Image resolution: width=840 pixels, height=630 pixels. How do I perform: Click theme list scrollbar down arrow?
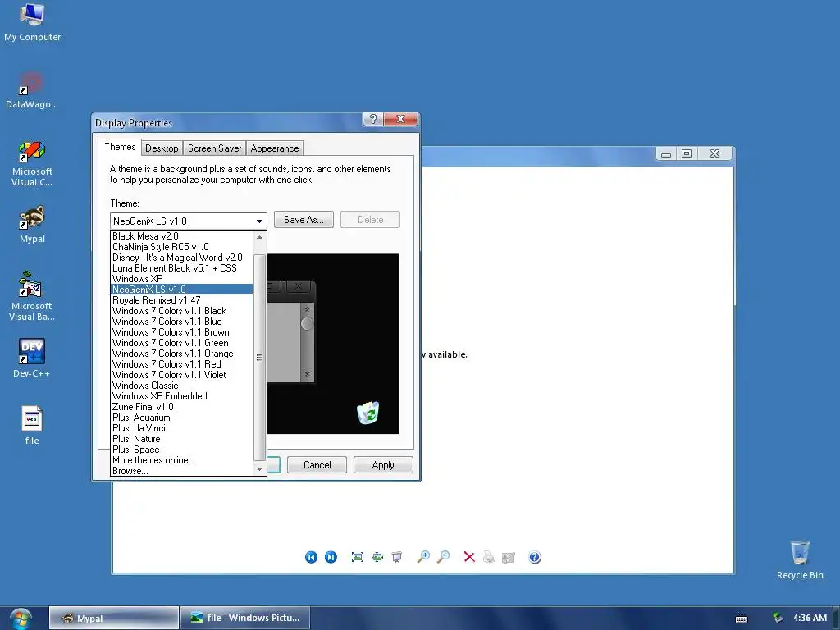pyautogui.click(x=260, y=469)
